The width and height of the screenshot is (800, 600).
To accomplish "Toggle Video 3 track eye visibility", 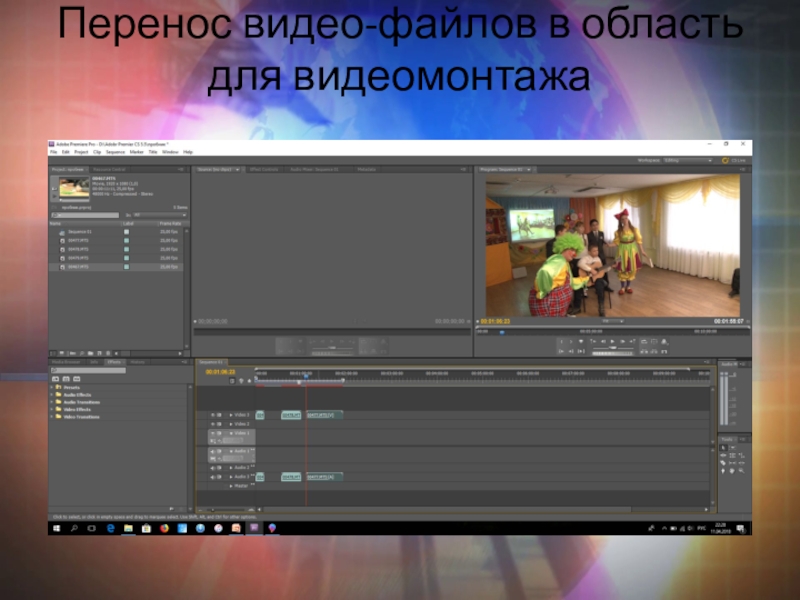I will tap(212, 414).
